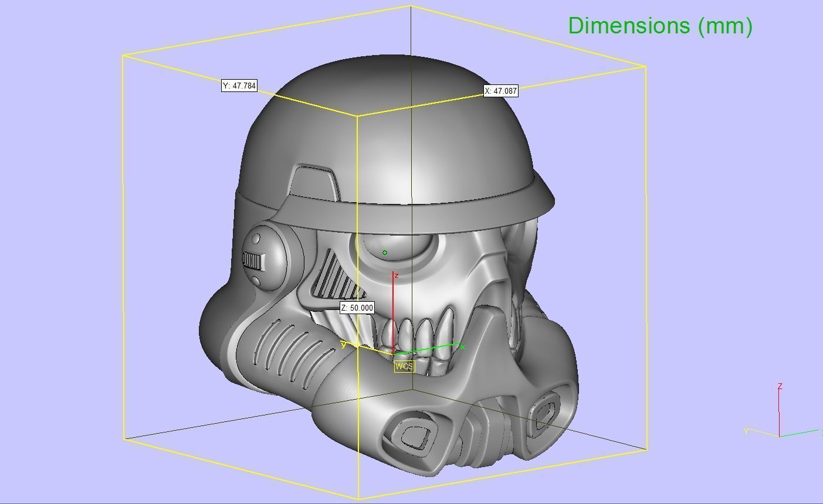Click the Z: 50.000 dimension label

[357, 308]
